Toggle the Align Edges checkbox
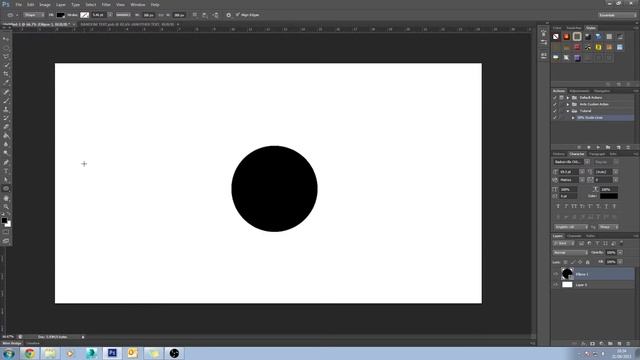This screenshot has height=360, width=640. coord(238,15)
